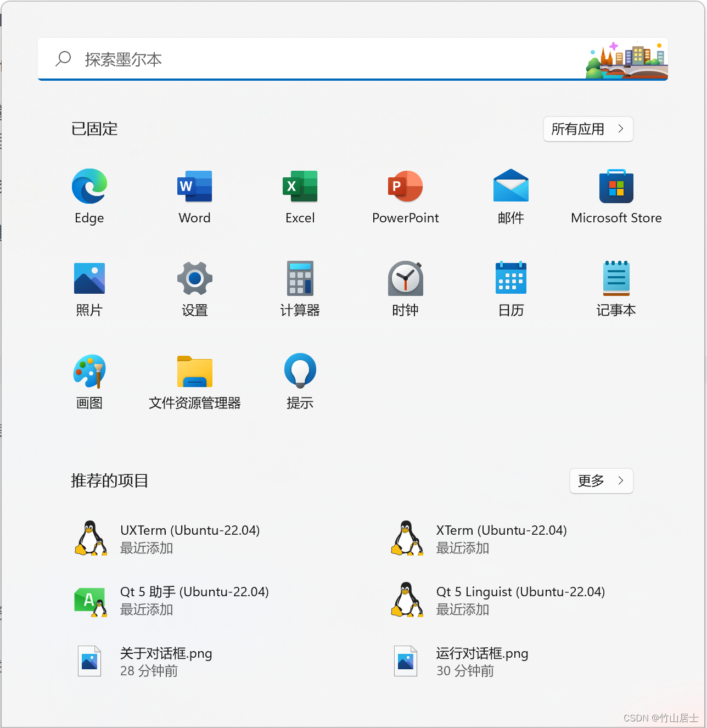
Task: Launch the 计算器 calculator app
Action: pos(300,278)
